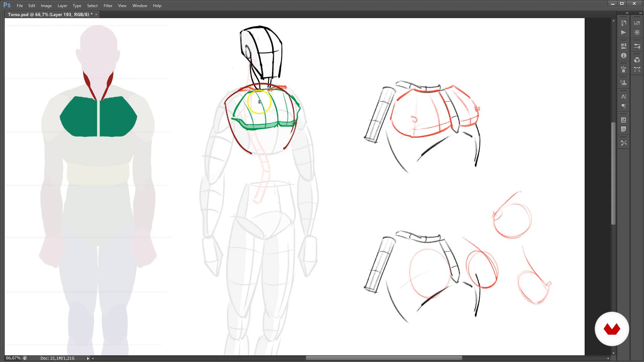Open the Help menu
Image resolution: width=644 pixels, height=362 pixels.
(157, 6)
